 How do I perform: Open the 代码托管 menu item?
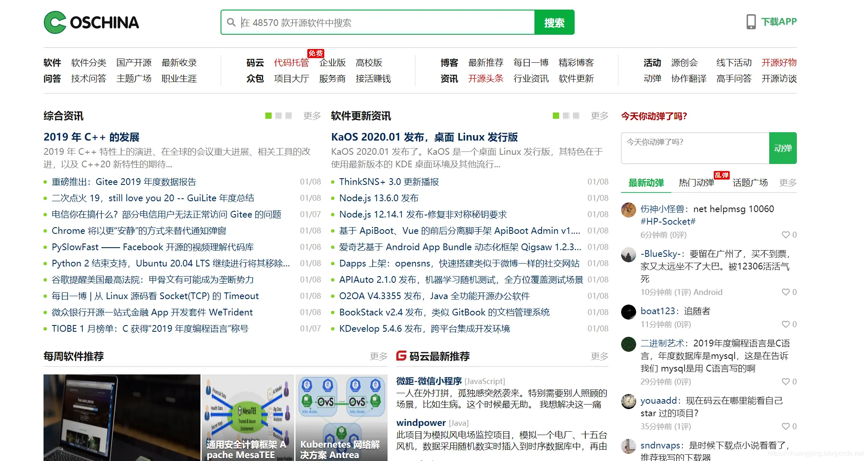click(x=291, y=63)
